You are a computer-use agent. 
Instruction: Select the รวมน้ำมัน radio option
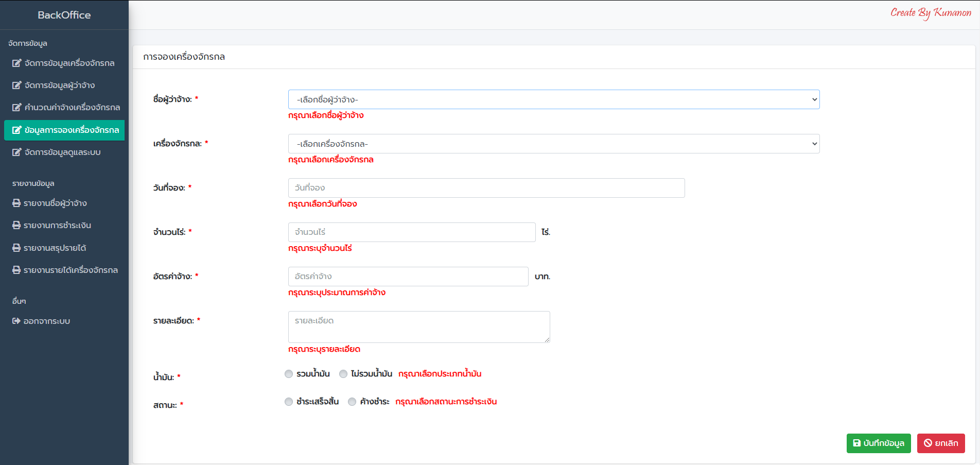coord(289,374)
